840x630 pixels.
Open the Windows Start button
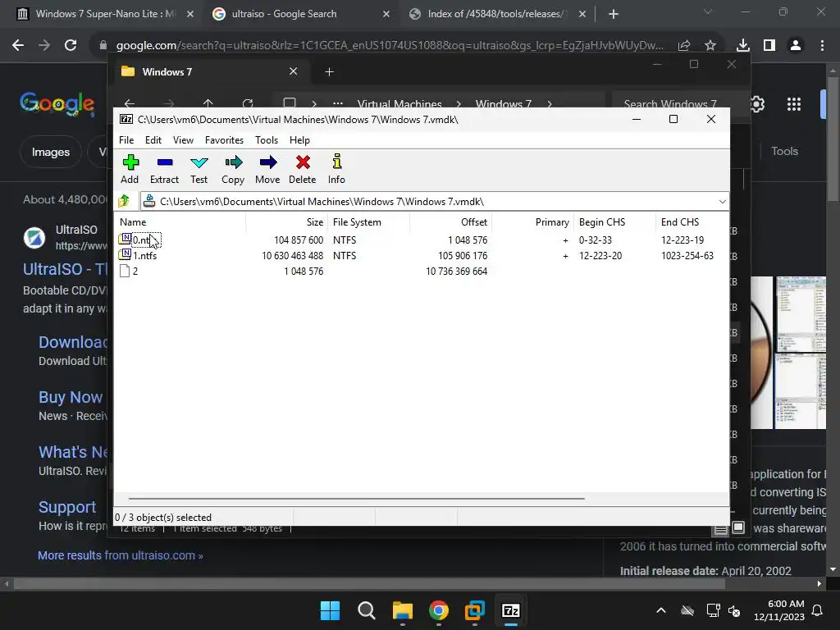pyautogui.click(x=330, y=610)
